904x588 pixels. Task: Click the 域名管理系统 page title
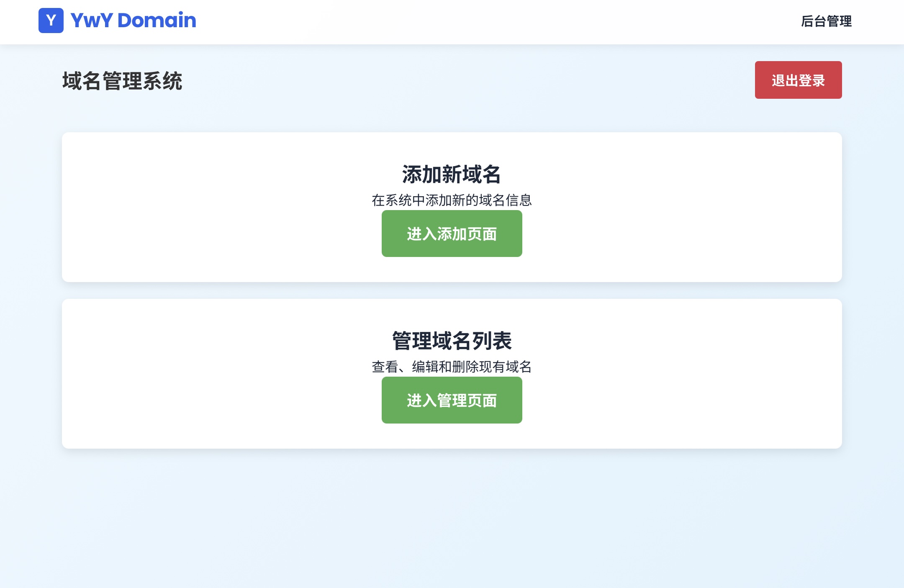tap(122, 81)
